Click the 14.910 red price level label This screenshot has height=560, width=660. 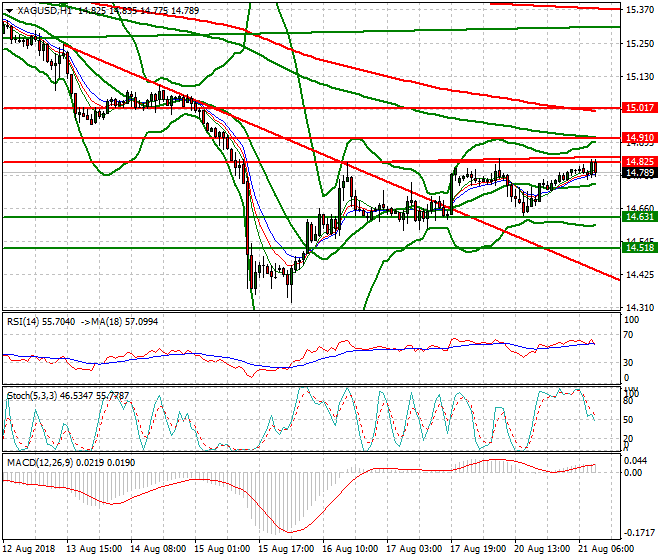[640, 138]
